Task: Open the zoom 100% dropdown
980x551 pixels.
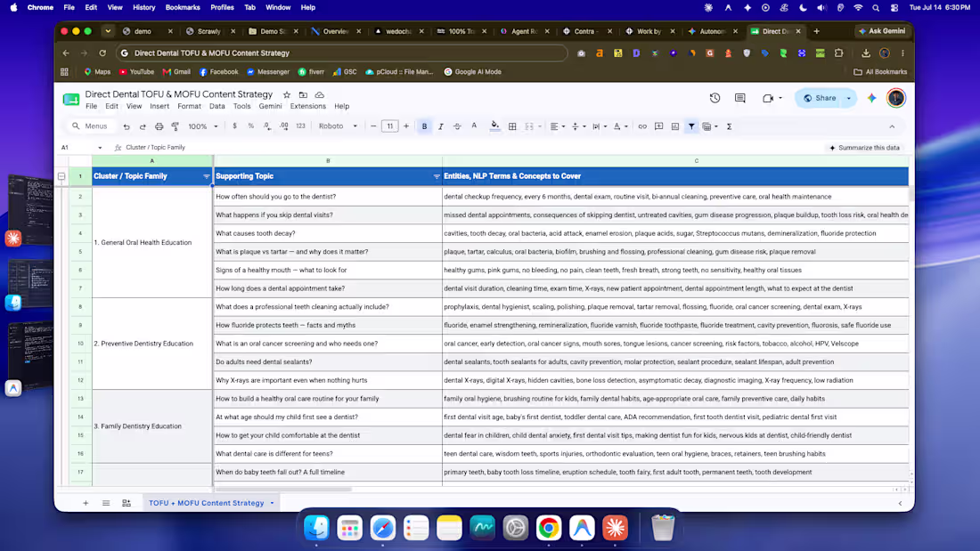Action: [203, 126]
